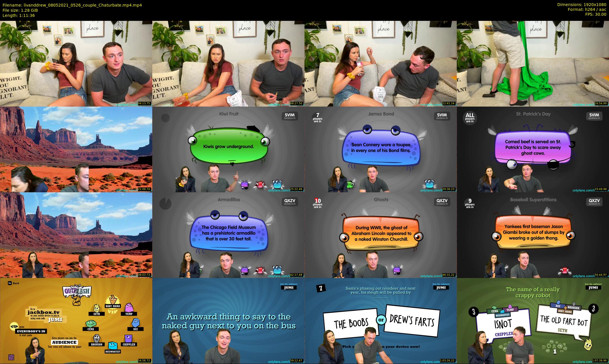This screenshot has width=609, height=364.
Task: Click the Filename line in the header
Action: [72, 5]
